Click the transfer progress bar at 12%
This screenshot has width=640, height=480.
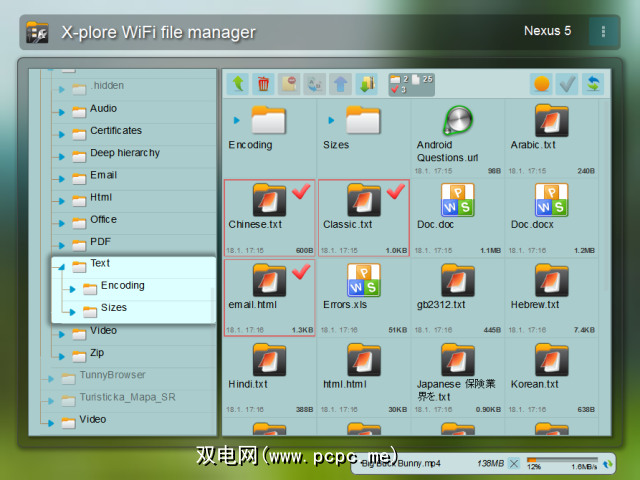point(562,460)
